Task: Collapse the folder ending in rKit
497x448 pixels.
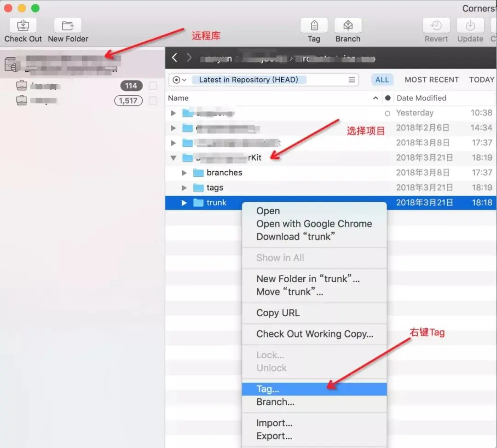Action: pos(173,158)
